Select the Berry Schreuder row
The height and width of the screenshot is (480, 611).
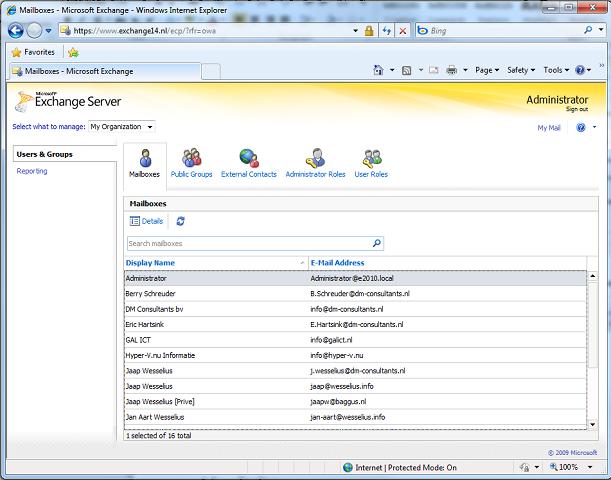pos(355,294)
